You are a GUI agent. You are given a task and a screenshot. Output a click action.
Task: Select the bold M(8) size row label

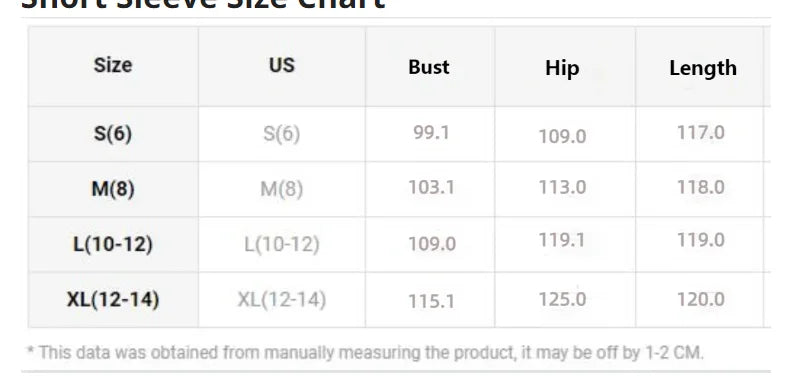coord(113,189)
